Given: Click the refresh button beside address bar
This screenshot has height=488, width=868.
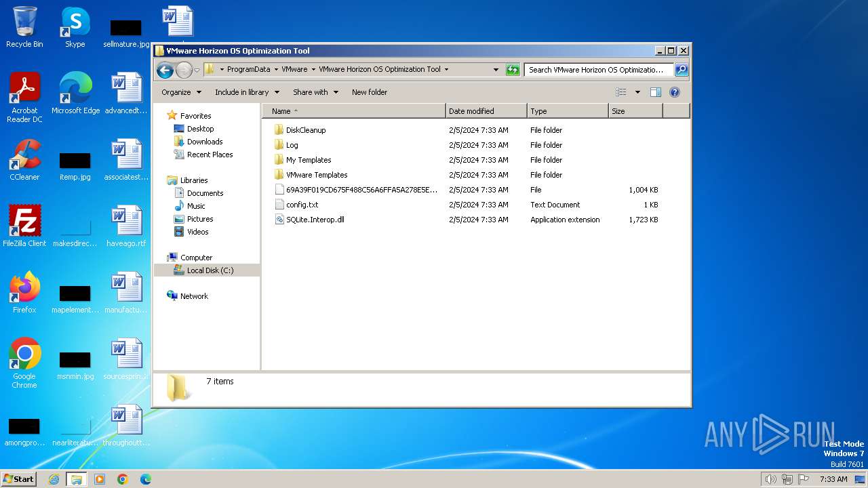Looking at the screenshot, I should [x=513, y=69].
